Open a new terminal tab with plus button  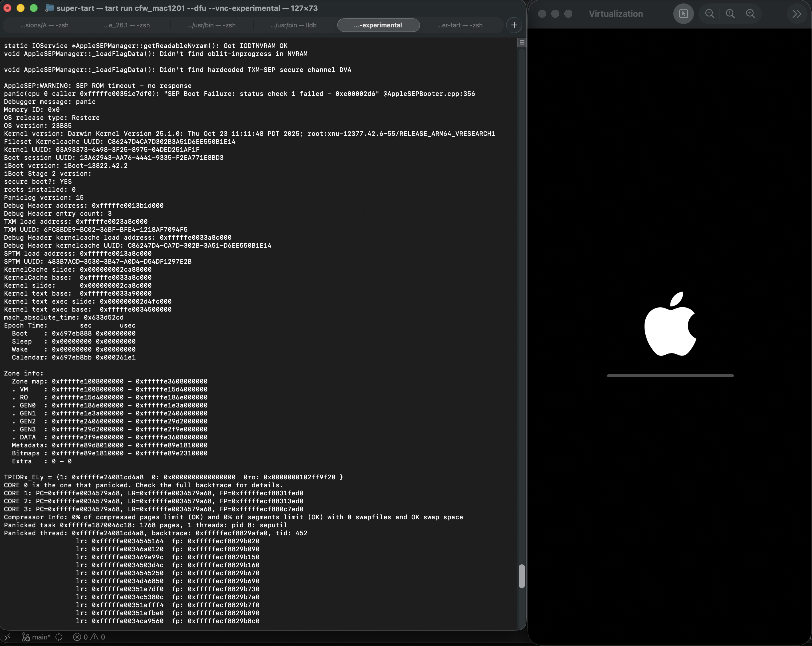coord(514,25)
